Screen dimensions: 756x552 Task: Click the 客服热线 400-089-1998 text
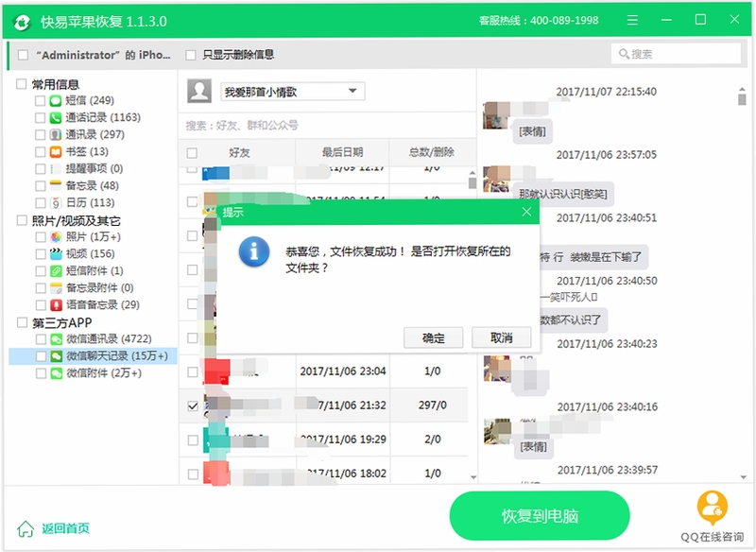tap(539, 20)
